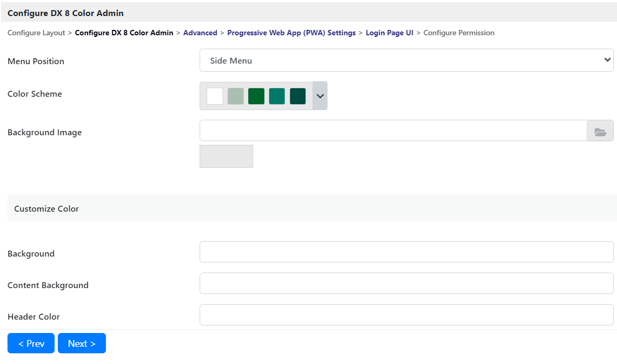Select the teal color swatch
The width and height of the screenshot is (617, 364).
tap(277, 96)
